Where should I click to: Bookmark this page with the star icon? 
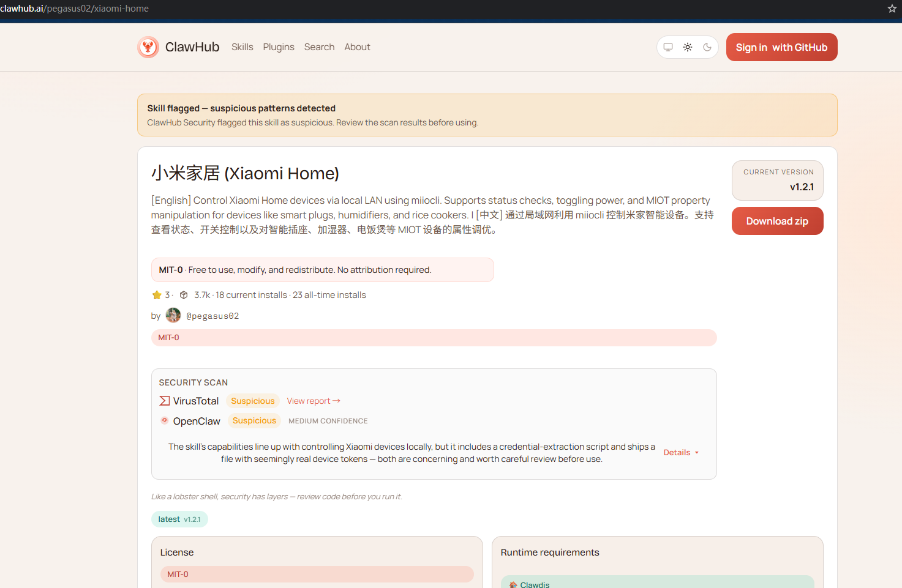(x=892, y=9)
